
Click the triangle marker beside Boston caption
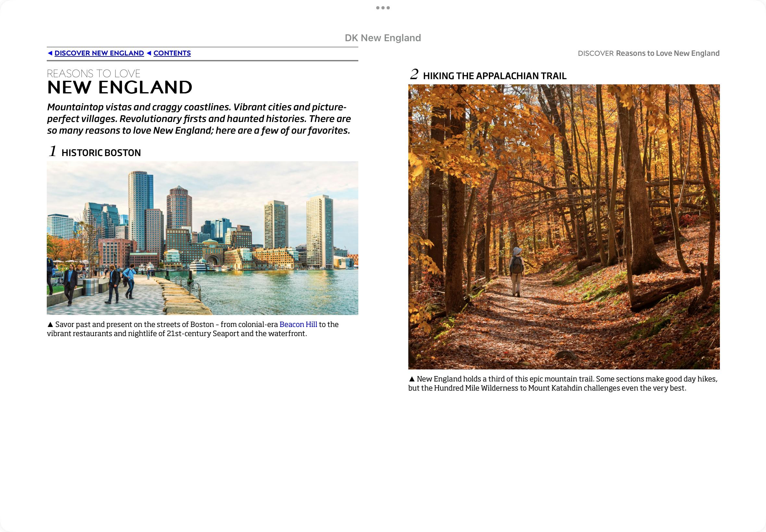pos(50,324)
